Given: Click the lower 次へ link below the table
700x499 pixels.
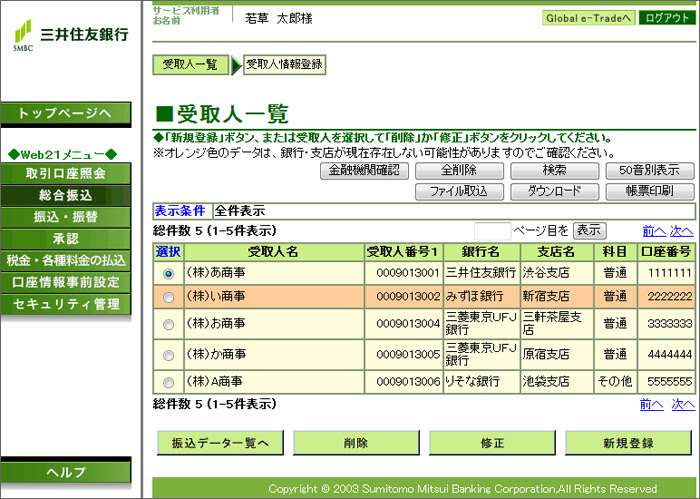Looking at the screenshot, I should (x=683, y=405).
